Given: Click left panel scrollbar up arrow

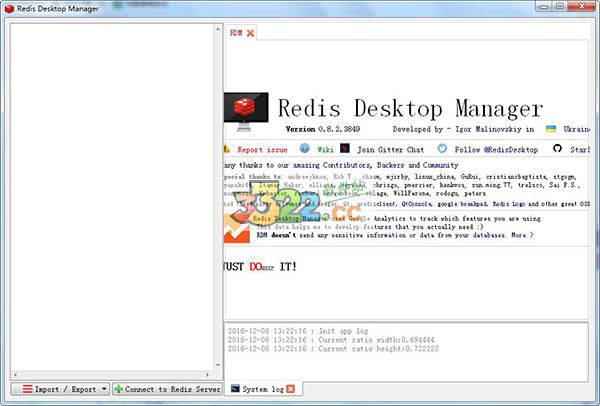Looking at the screenshot, I should (218, 29).
